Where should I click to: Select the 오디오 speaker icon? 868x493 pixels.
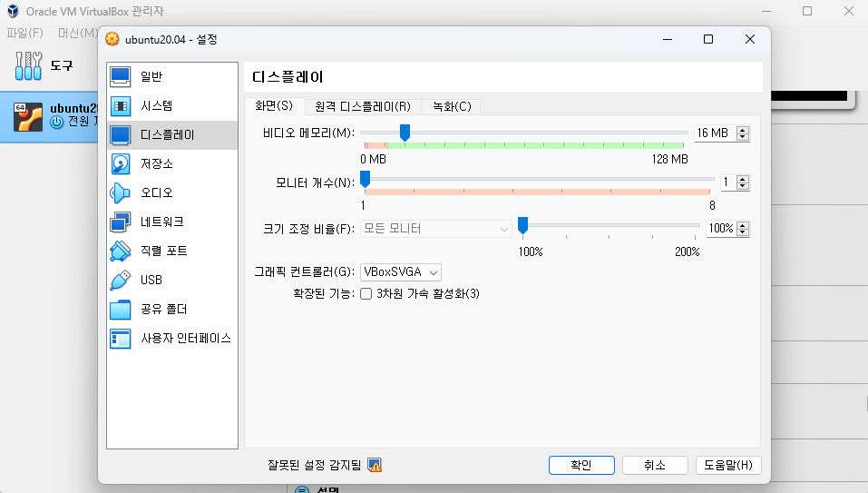(x=120, y=192)
